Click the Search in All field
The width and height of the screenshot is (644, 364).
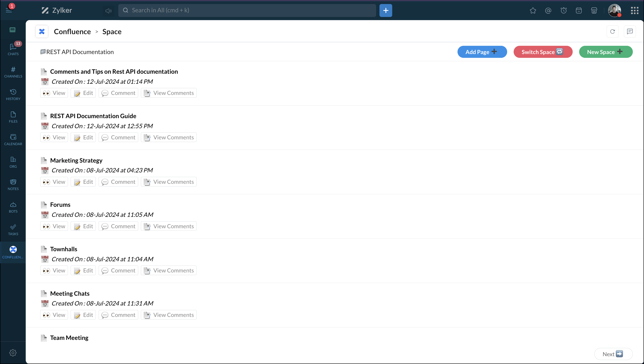(x=247, y=10)
